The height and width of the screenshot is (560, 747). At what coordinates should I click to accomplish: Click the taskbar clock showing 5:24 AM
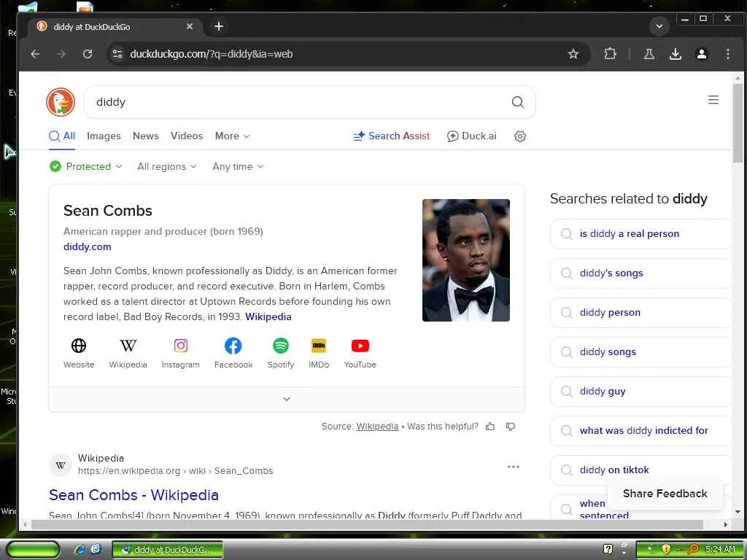(x=719, y=549)
